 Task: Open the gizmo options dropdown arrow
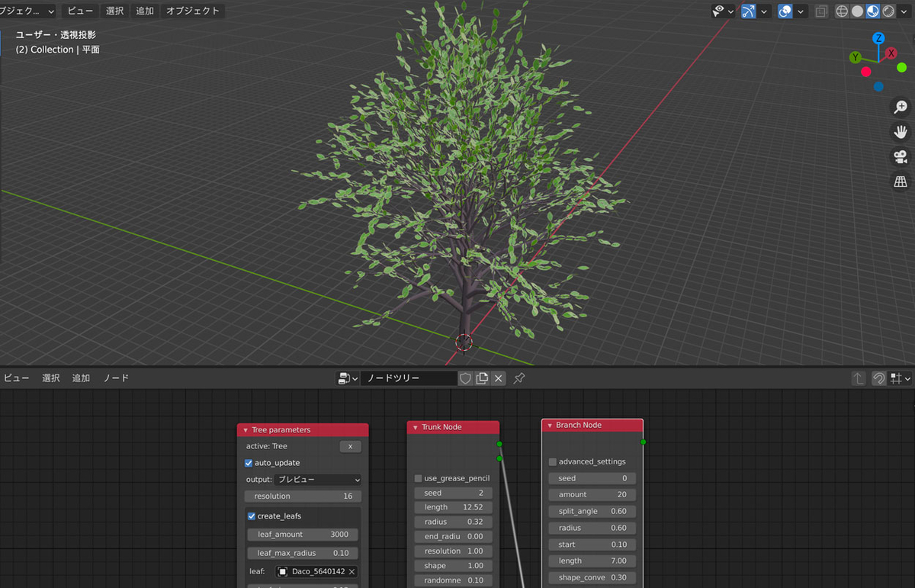click(764, 11)
